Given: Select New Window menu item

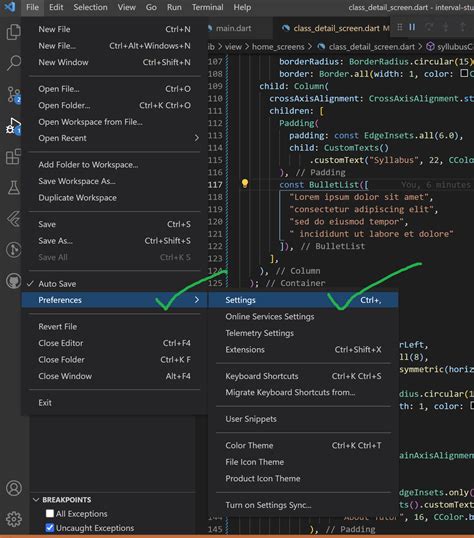Looking at the screenshot, I should point(115,62).
